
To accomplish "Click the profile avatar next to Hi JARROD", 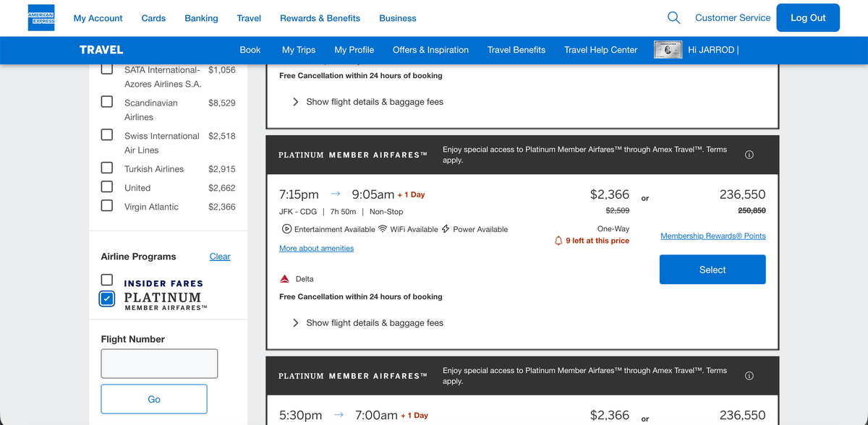I will click(668, 50).
